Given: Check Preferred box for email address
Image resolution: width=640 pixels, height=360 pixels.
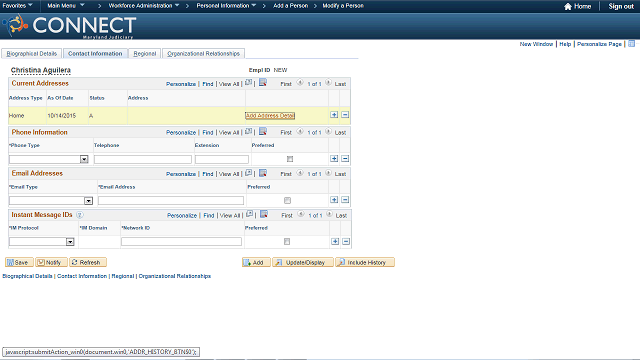Looking at the screenshot, I should point(287,200).
